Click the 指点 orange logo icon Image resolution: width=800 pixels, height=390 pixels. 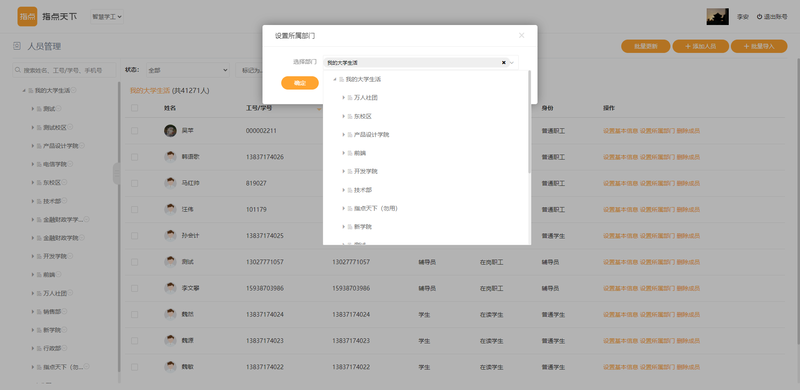[27, 16]
